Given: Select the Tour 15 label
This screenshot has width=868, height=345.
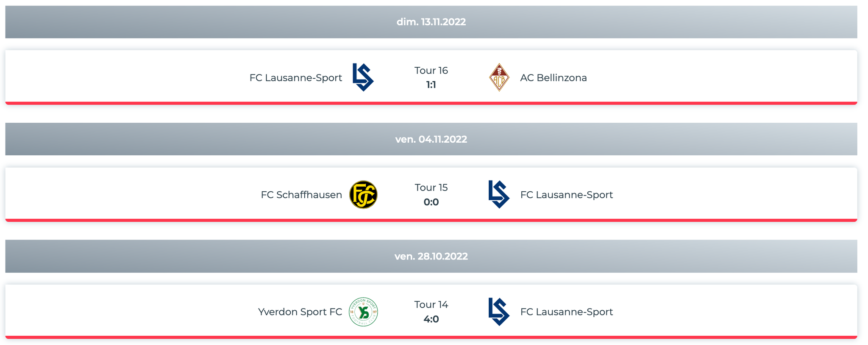Looking at the screenshot, I should pos(431,188).
